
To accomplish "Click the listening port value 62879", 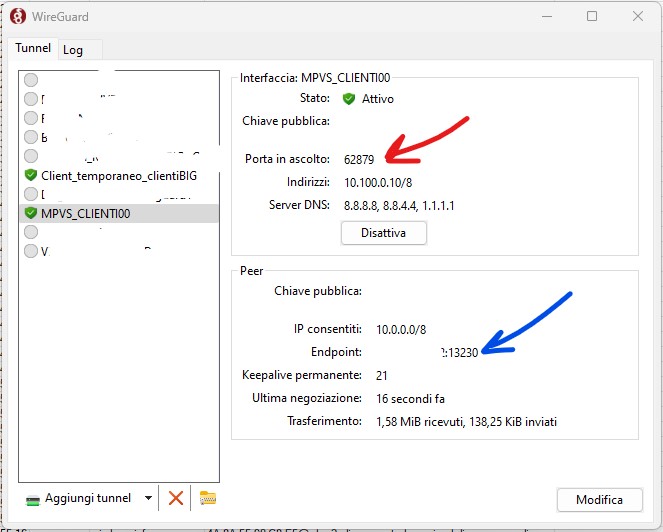I will 359,159.
